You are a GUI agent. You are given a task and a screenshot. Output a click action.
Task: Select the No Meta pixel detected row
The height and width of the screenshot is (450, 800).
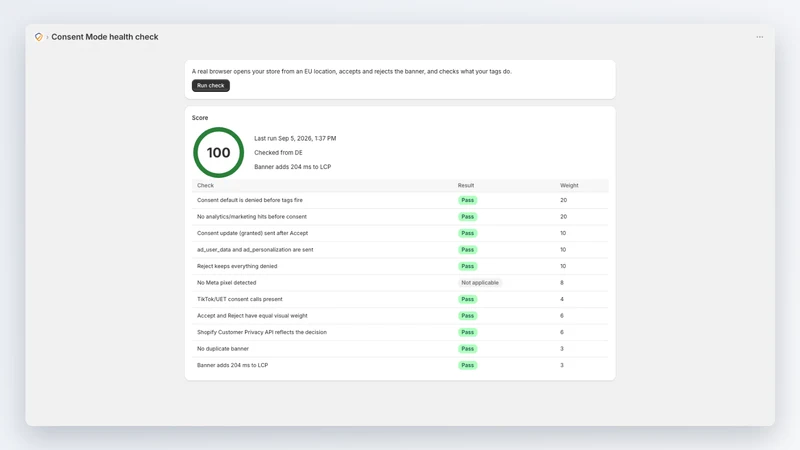click(x=400, y=283)
